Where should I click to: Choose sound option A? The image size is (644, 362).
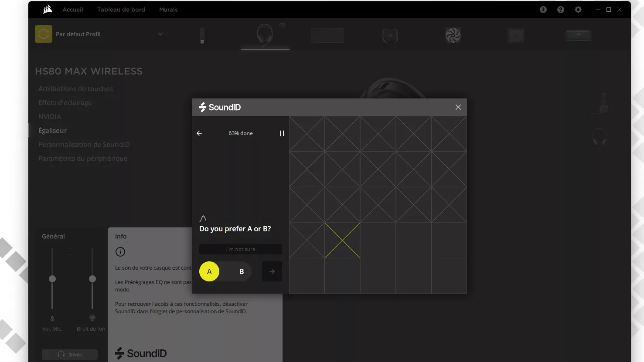click(209, 271)
